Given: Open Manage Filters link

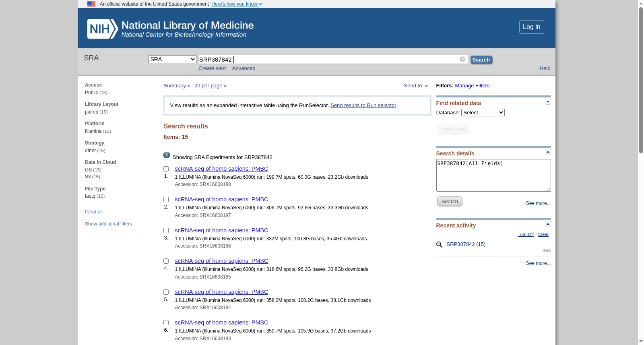Looking at the screenshot, I should click(472, 86).
